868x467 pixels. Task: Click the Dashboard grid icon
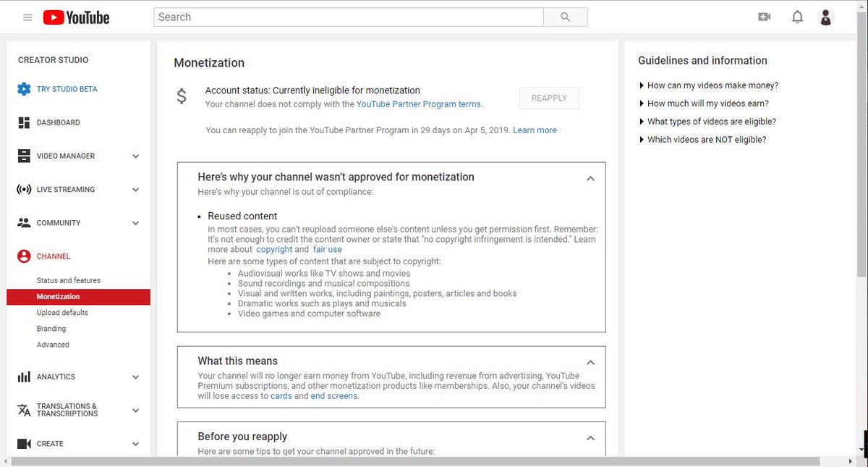point(24,122)
